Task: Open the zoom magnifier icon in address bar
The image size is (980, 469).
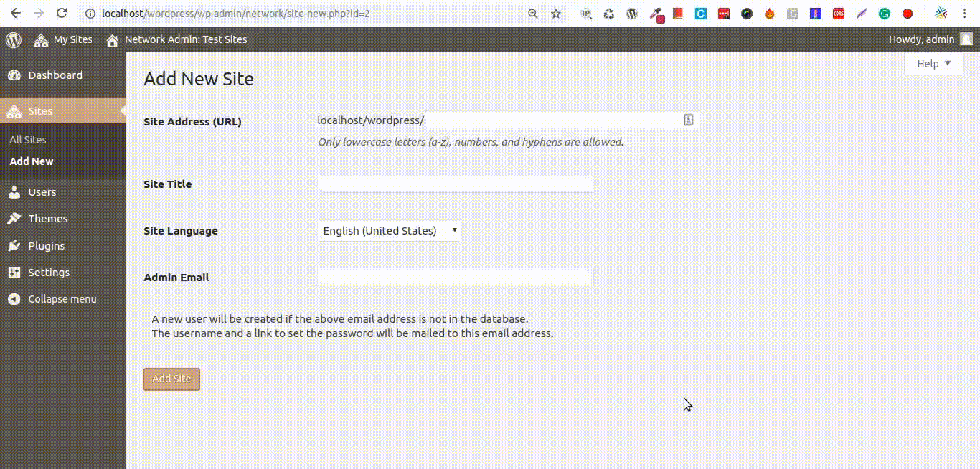Action: (x=533, y=14)
